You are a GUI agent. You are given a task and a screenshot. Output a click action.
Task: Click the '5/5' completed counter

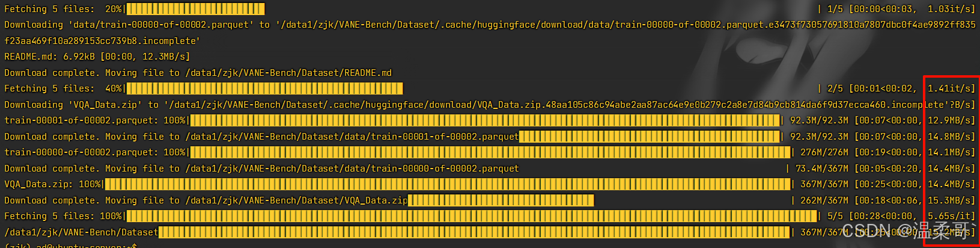pos(835,216)
